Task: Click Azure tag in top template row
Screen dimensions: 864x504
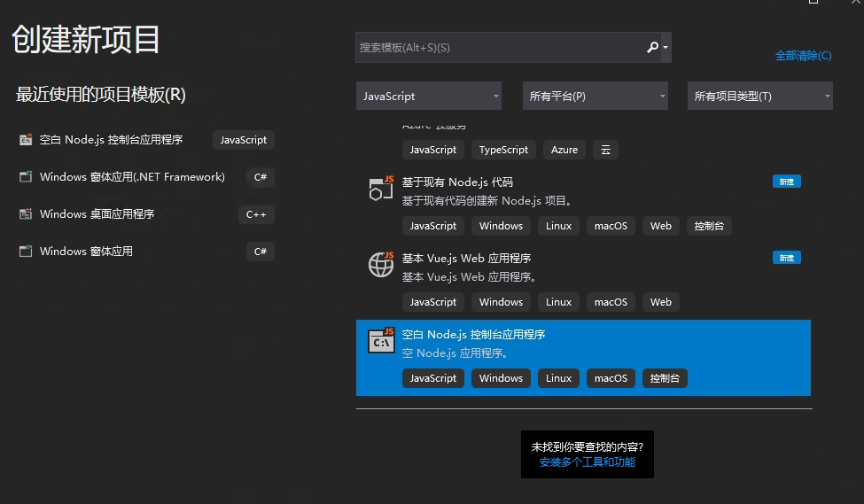Action: point(564,150)
